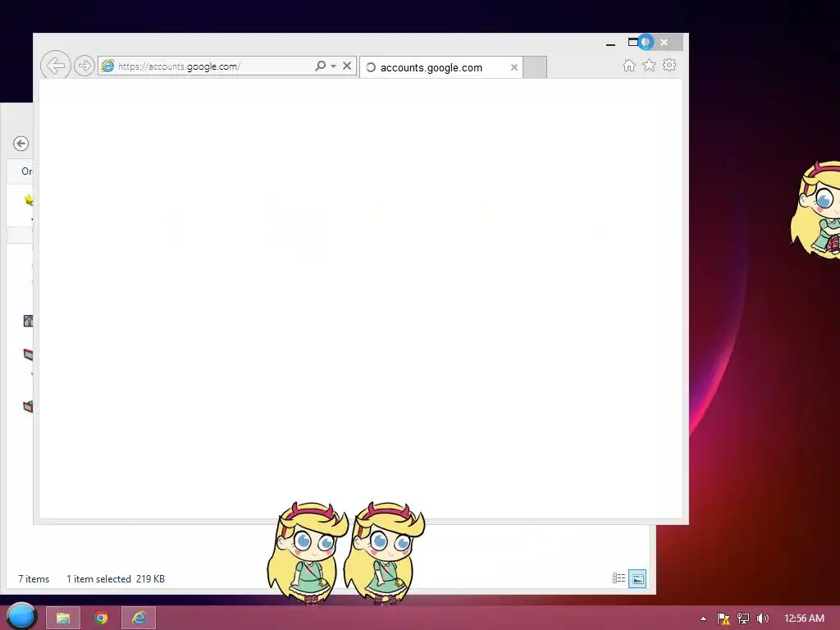Open the Tools gear menu

669,66
